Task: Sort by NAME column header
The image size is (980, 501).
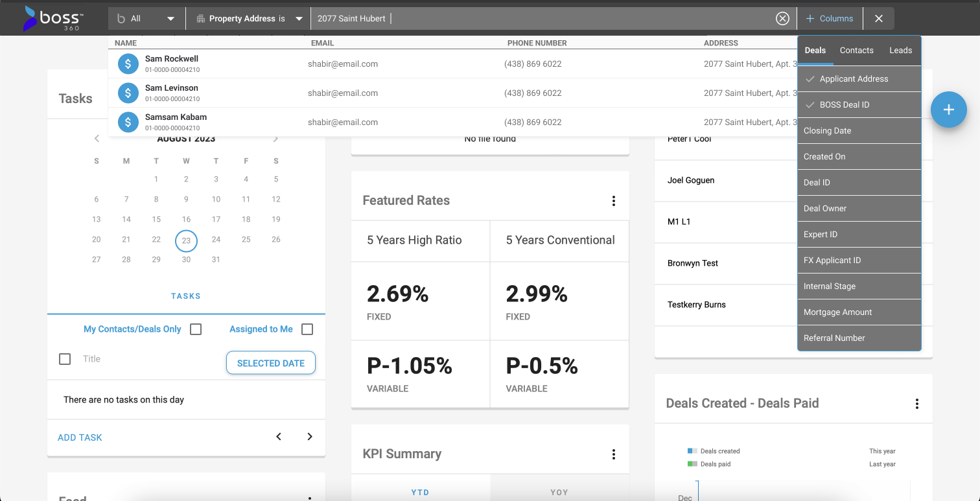Action: (x=126, y=43)
